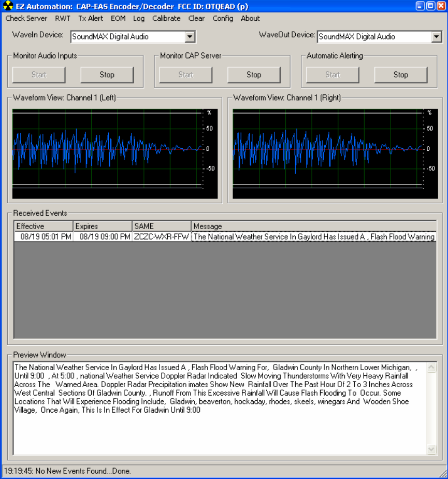The image size is (448, 479).
Task: Click Start under Monitor CAP Server
Action: (185, 75)
